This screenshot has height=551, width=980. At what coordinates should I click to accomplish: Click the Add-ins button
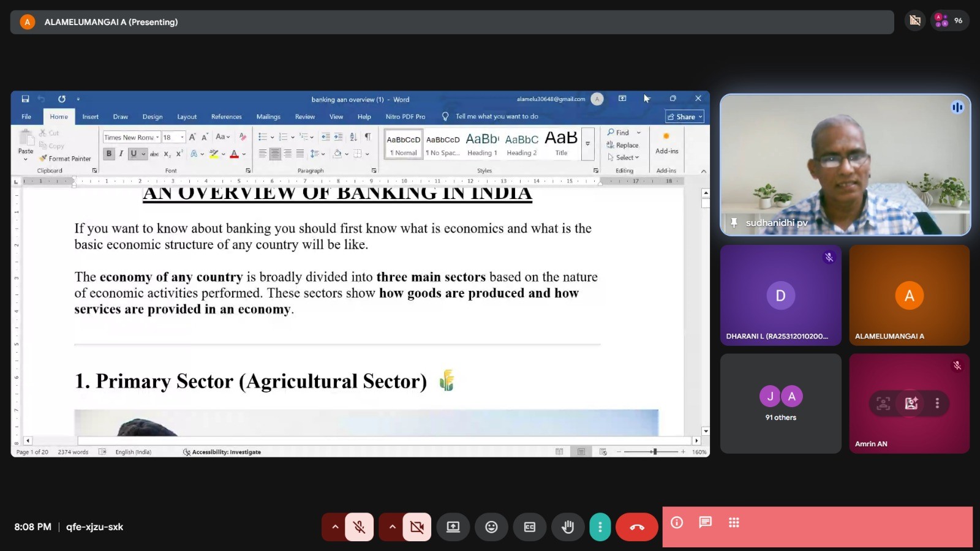[x=666, y=144]
